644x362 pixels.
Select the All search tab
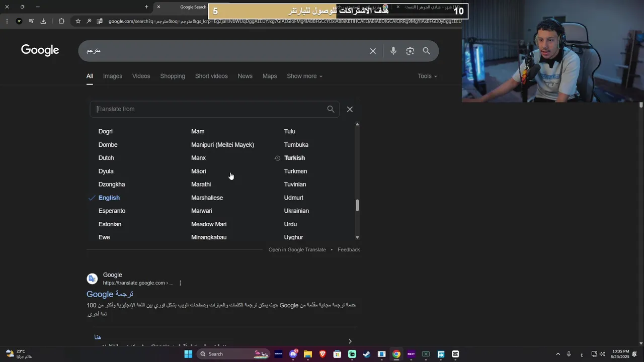click(x=90, y=76)
